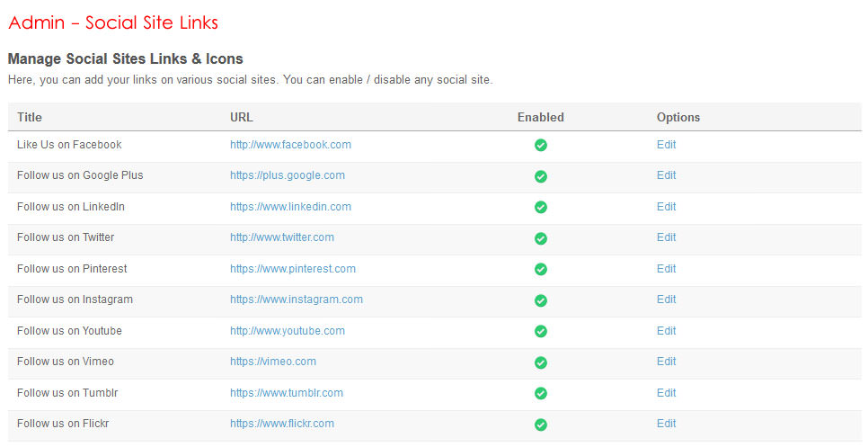868x447 pixels.
Task: Open the http://www.facebook.com URL link
Action: (290, 145)
